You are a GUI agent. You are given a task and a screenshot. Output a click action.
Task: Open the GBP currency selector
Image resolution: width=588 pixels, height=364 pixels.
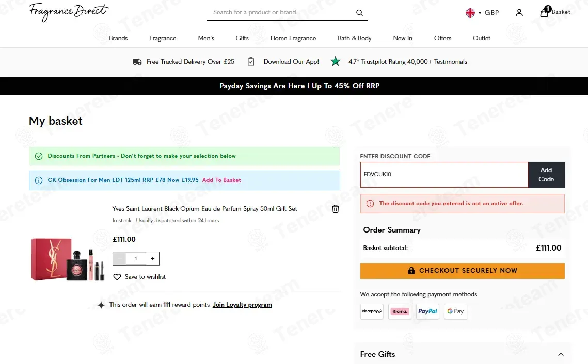click(491, 13)
